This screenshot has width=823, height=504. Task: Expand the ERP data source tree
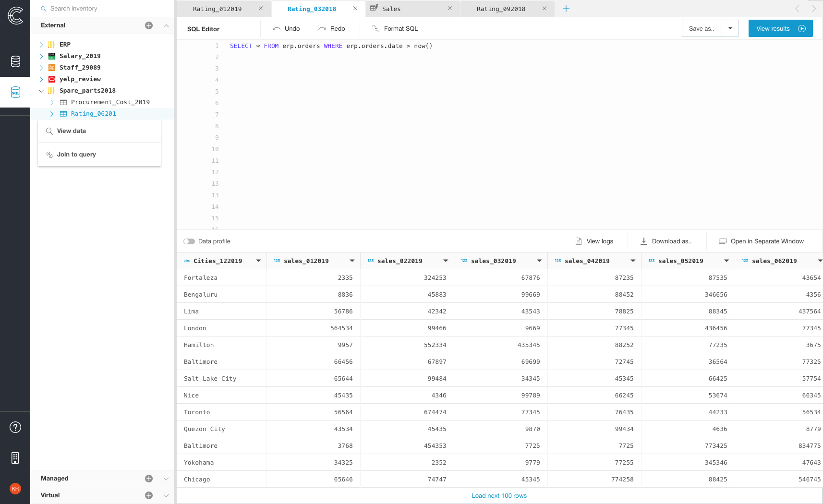tap(41, 44)
